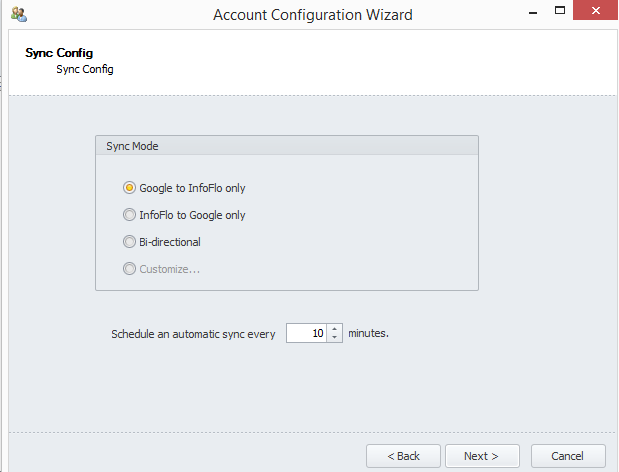Increase sync interval with up arrow

pos(335,329)
